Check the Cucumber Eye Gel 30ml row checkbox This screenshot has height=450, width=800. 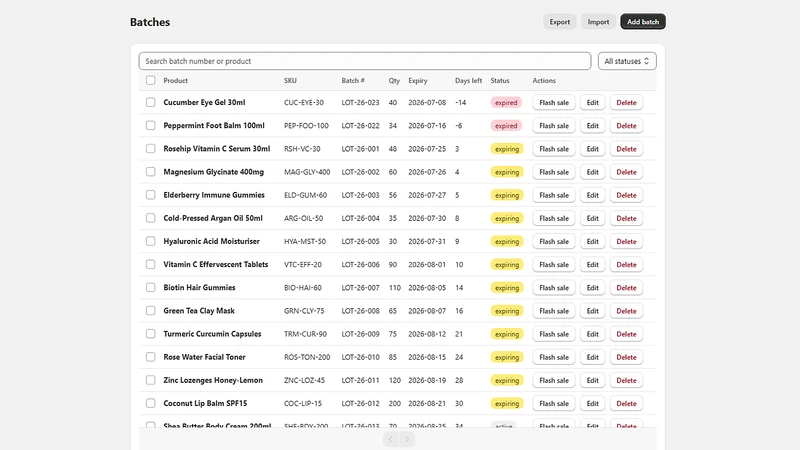(151, 103)
